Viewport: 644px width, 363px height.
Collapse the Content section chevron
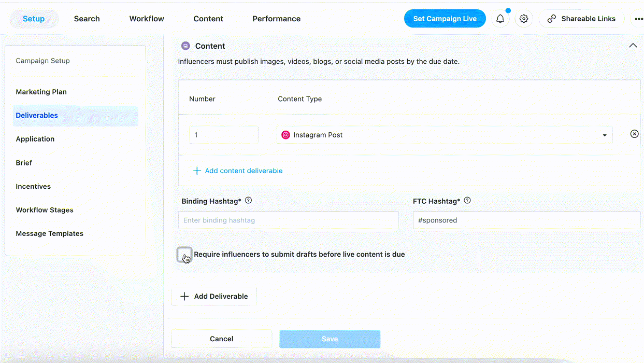[633, 46]
